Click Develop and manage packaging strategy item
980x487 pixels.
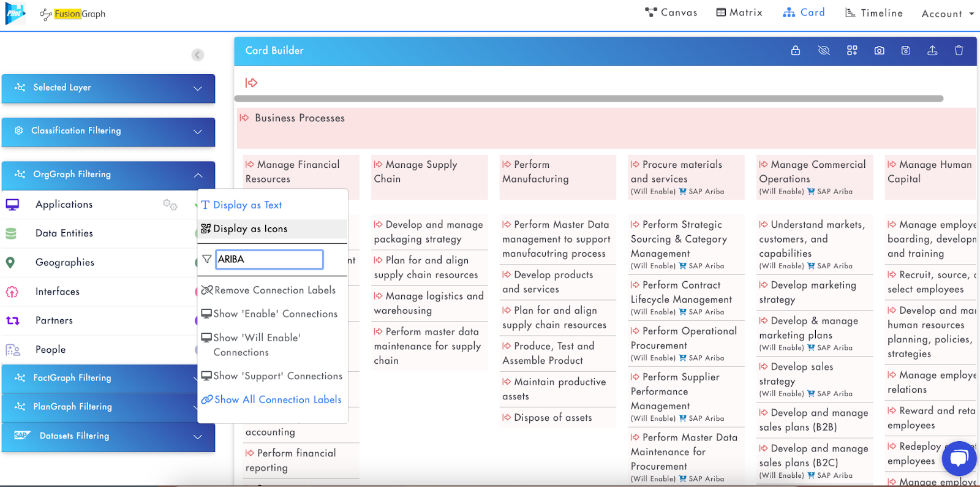[429, 232]
